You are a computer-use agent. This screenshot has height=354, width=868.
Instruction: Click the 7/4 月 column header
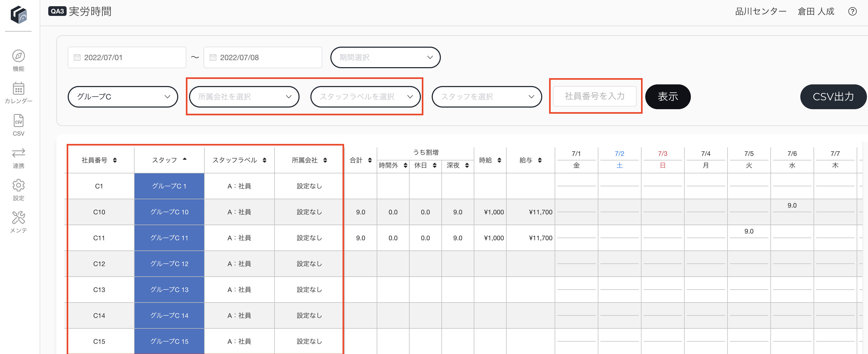(706, 160)
